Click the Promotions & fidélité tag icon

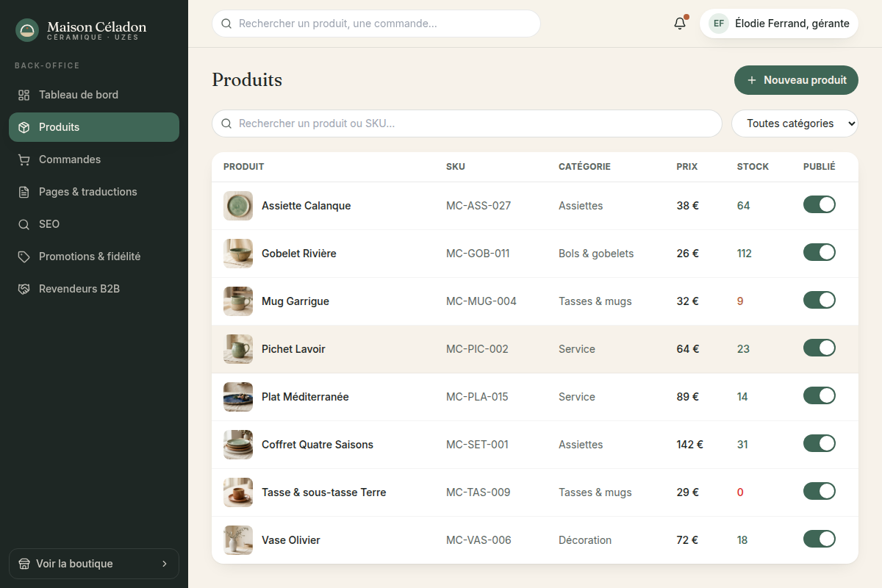pyautogui.click(x=24, y=257)
